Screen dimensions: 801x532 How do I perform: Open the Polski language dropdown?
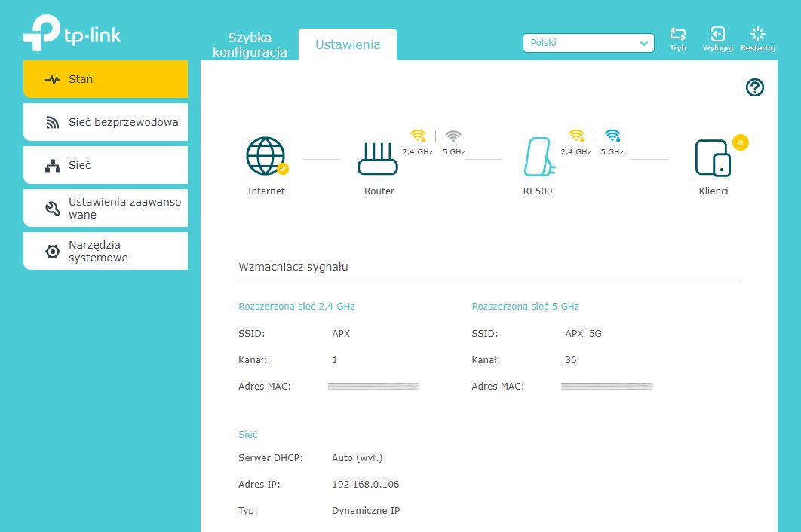tap(588, 43)
